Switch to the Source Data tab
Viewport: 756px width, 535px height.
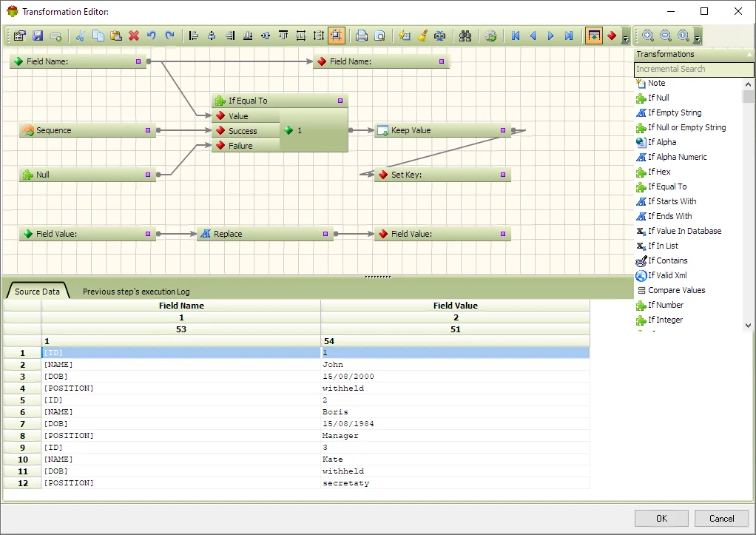coord(37,292)
